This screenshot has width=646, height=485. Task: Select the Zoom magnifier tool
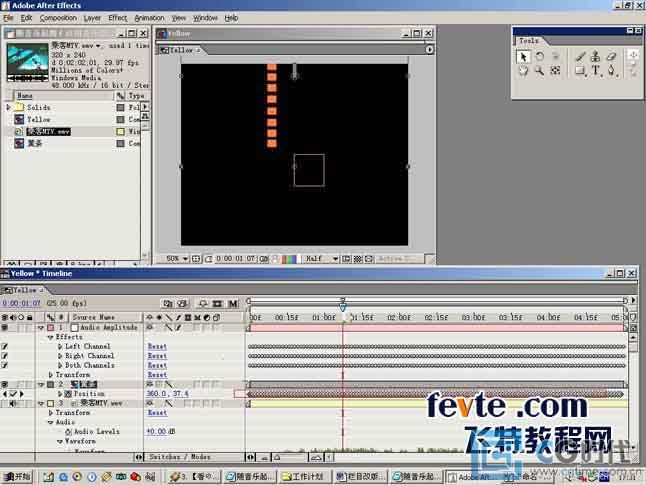(x=539, y=71)
